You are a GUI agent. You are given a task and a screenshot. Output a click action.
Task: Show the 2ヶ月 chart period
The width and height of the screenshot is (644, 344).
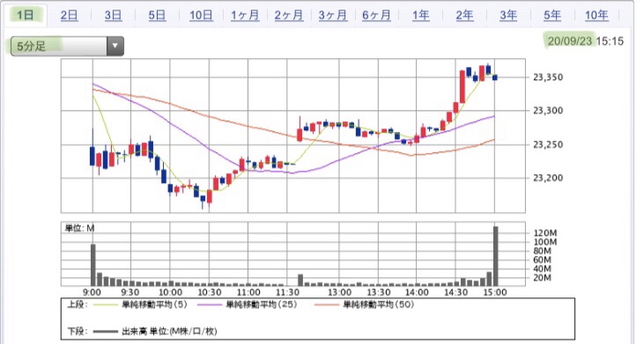pos(289,16)
